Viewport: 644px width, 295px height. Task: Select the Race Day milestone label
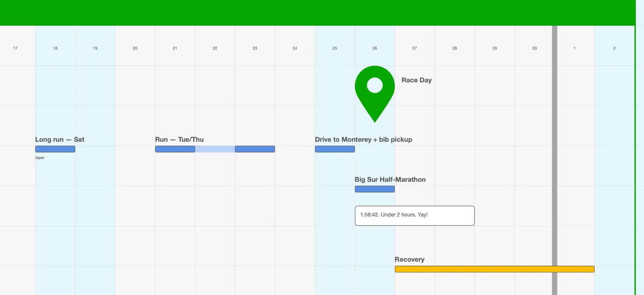[417, 80]
